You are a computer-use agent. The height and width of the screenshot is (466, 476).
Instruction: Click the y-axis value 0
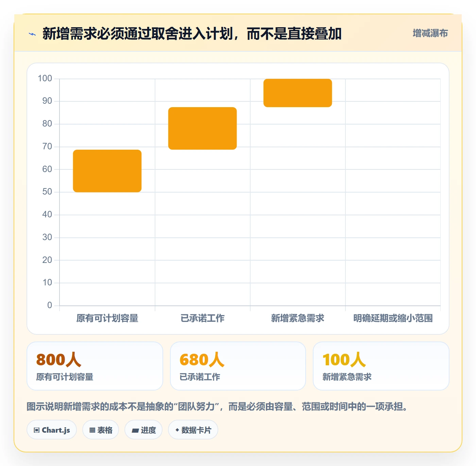(x=50, y=305)
